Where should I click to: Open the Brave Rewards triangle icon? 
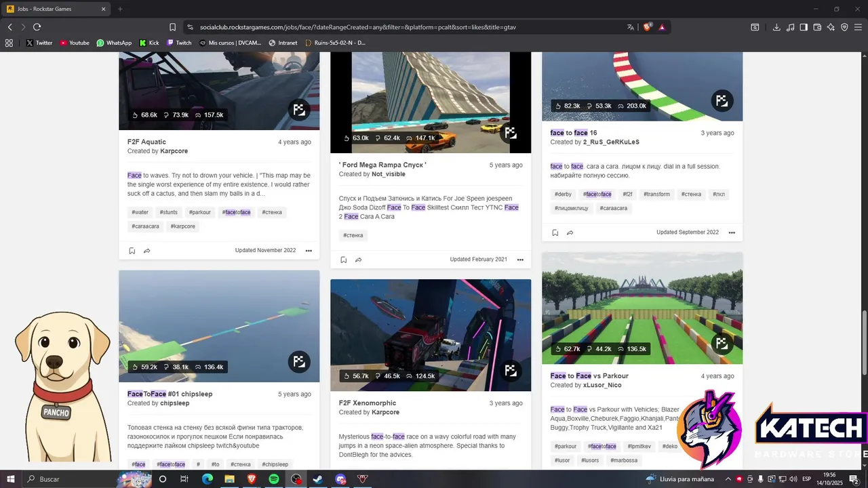[x=662, y=27]
